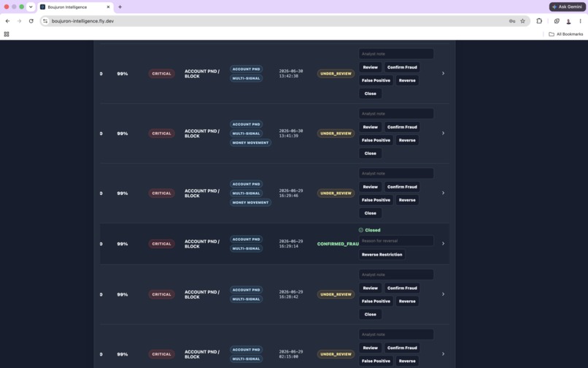The width and height of the screenshot is (588, 368).
Task: Open the site information icon in address bar
Action: (45, 21)
